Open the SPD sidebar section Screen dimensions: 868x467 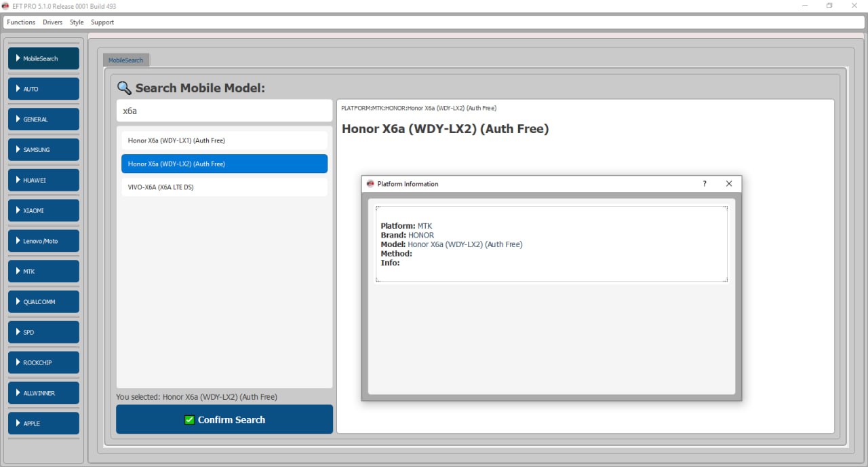click(43, 332)
